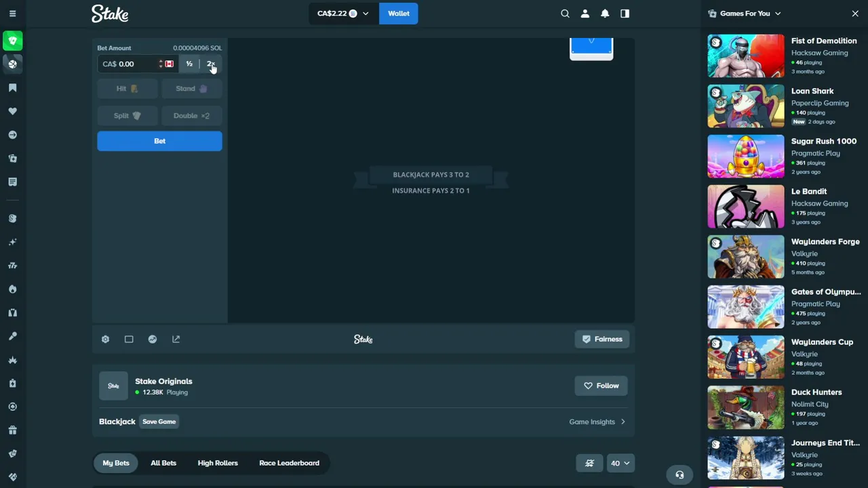The width and height of the screenshot is (868, 488).
Task: Click the blue Wallet button
Action: (x=399, y=14)
